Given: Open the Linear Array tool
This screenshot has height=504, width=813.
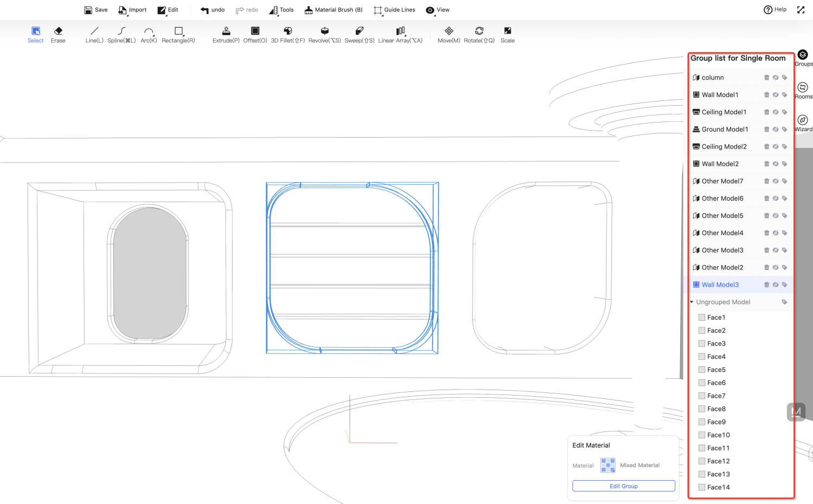Looking at the screenshot, I should coord(401,35).
